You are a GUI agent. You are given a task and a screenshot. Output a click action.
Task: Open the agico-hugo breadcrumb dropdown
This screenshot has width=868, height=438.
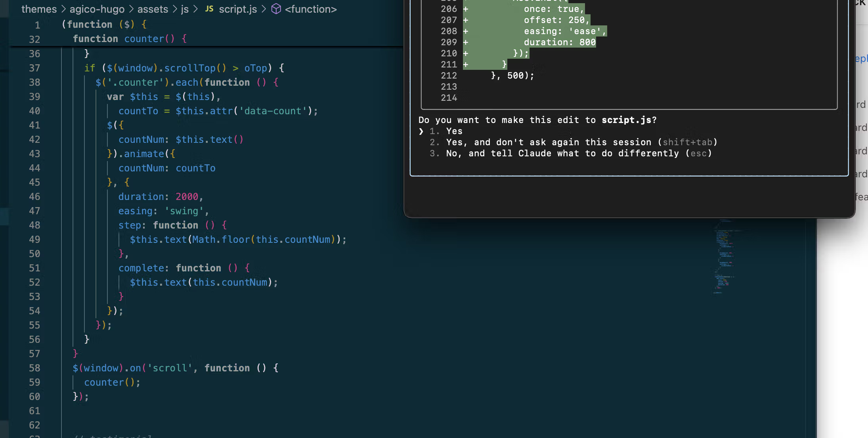97,9
